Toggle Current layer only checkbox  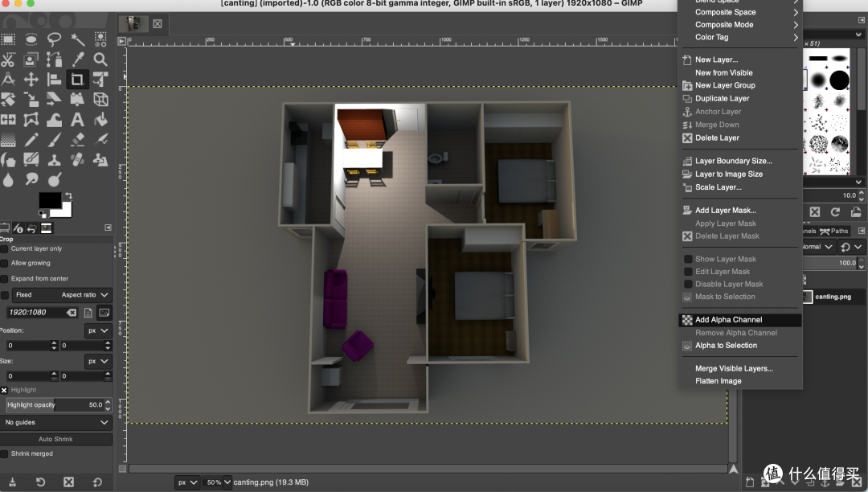[5, 249]
